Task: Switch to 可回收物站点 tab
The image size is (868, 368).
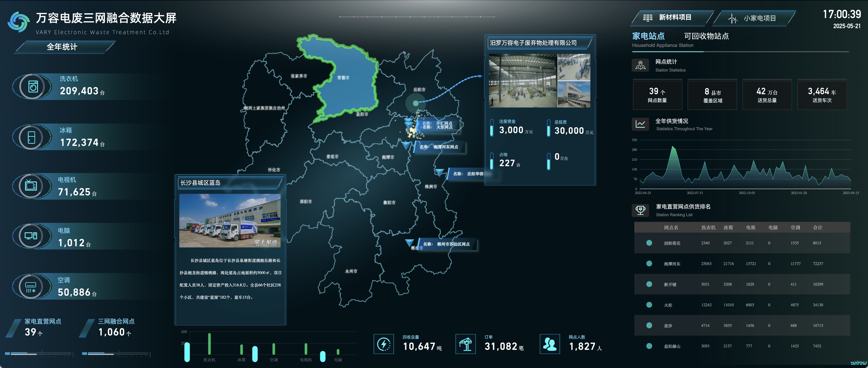Action: tap(706, 36)
